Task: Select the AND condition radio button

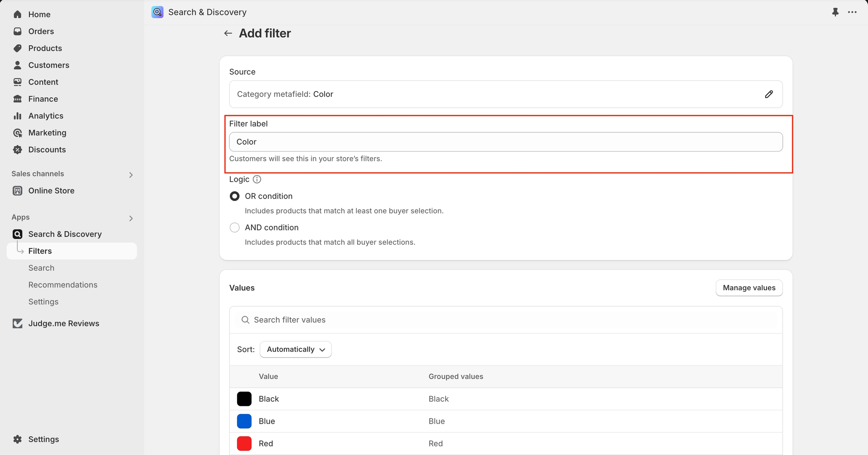Action: [234, 228]
